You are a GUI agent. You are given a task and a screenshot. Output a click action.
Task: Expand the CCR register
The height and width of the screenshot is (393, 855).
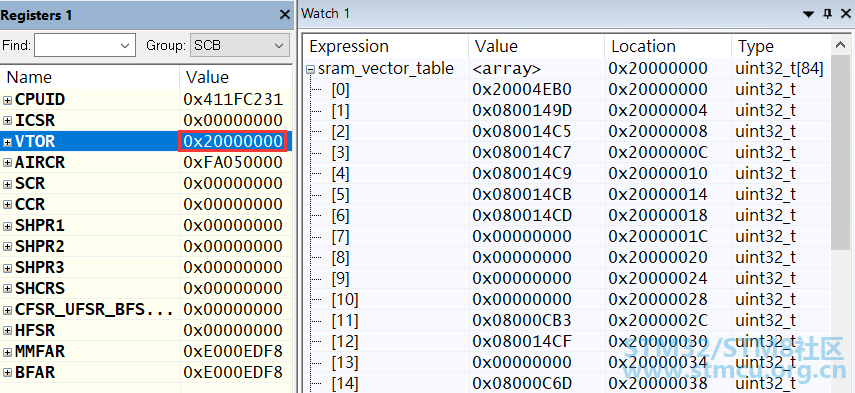coord(8,205)
